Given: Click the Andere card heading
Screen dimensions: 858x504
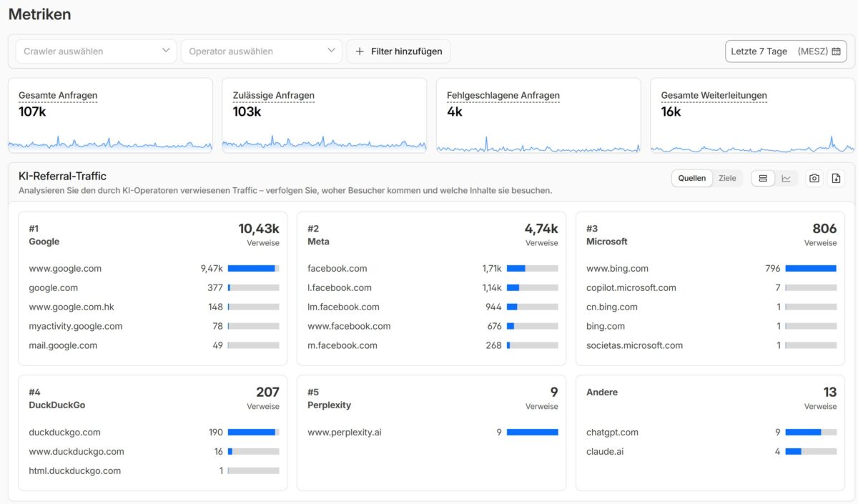Looking at the screenshot, I should pos(602,392).
